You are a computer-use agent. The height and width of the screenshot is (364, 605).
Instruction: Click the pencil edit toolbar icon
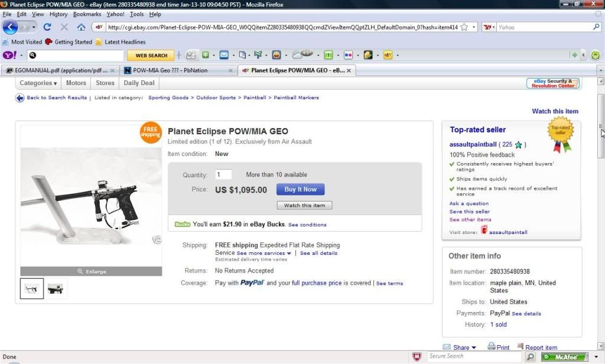(x=191, y=55)
